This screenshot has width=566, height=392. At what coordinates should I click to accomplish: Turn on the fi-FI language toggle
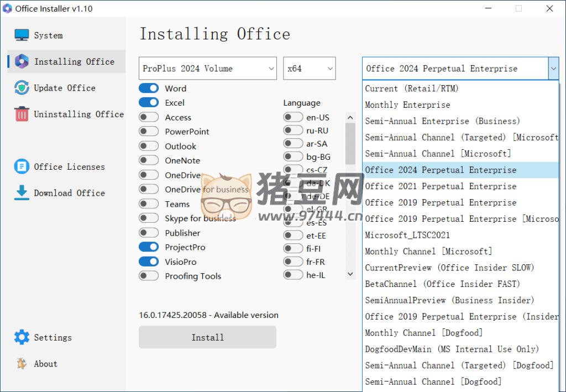(x=293, y=248)
